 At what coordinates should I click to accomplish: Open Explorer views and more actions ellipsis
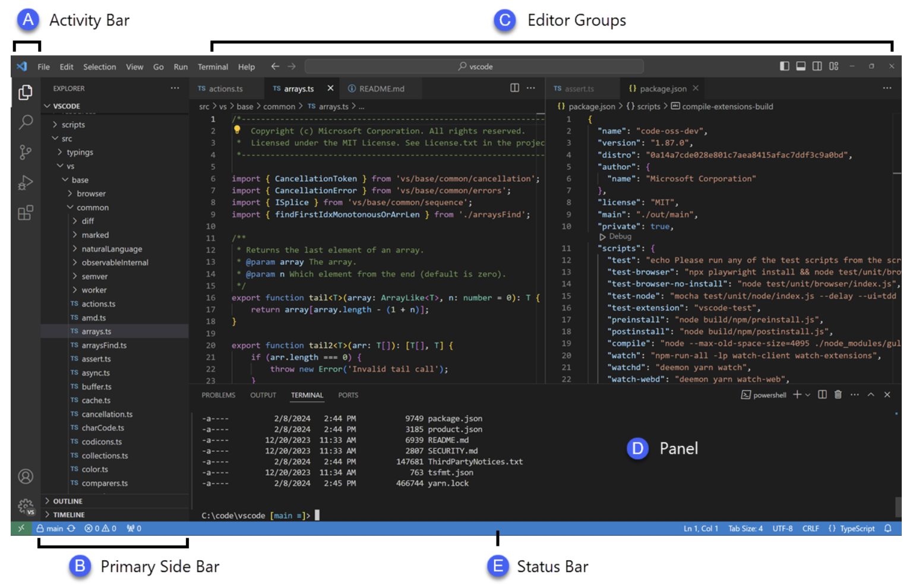coord(175,88)
